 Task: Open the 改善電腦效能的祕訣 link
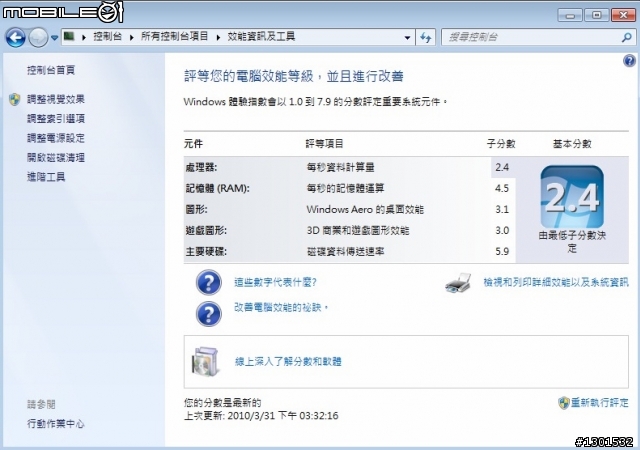pos(281,307)
